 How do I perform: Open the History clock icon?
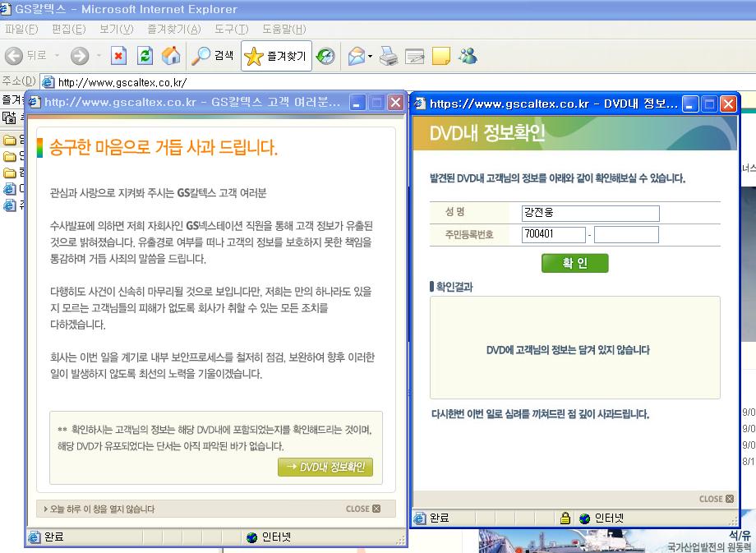pos(325,56)
